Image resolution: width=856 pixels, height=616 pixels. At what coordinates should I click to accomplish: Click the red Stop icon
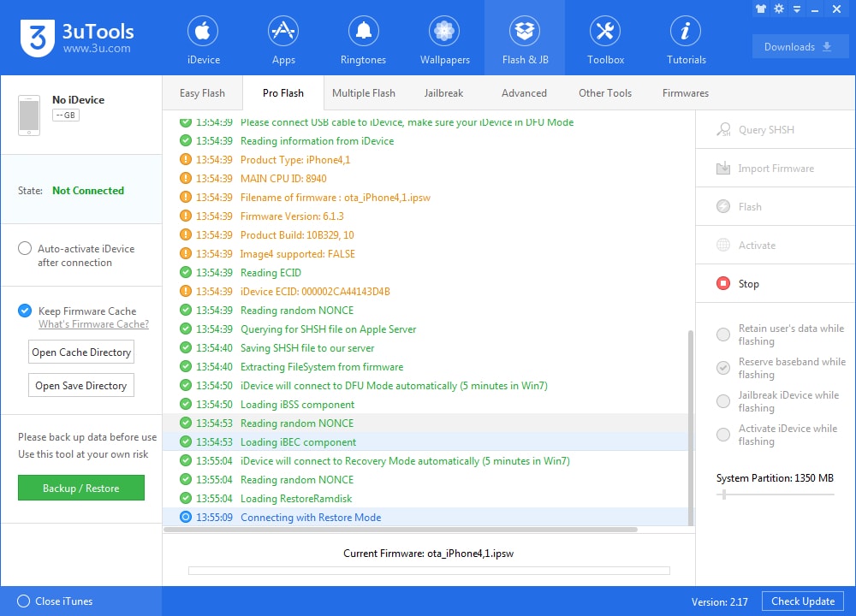[723, 283]
